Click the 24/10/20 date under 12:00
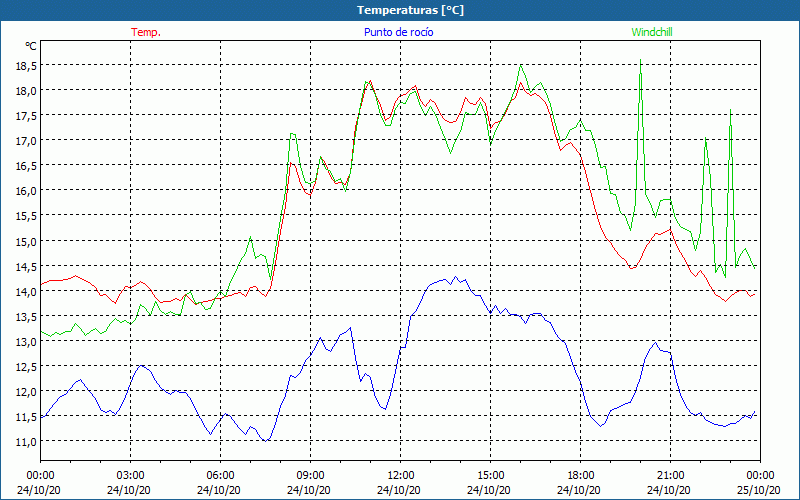Viewport: 800px width, 500px height. (399, 490)
